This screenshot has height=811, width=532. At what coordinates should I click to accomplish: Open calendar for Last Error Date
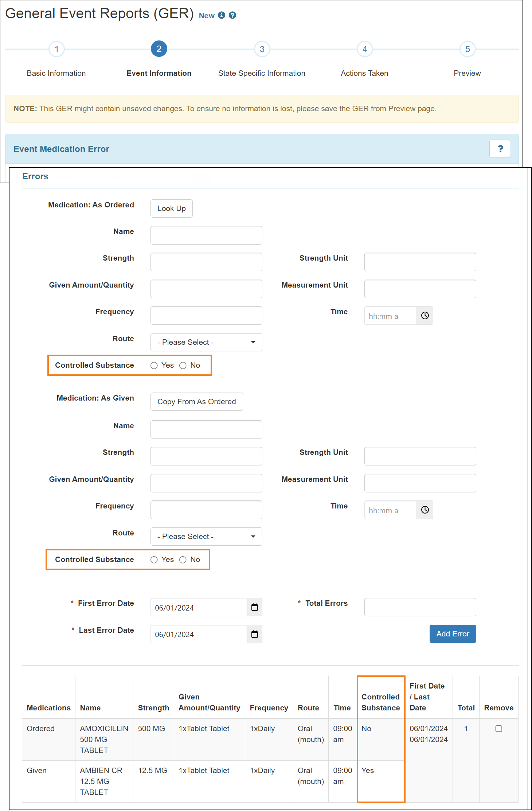click(x=254, y=634)
